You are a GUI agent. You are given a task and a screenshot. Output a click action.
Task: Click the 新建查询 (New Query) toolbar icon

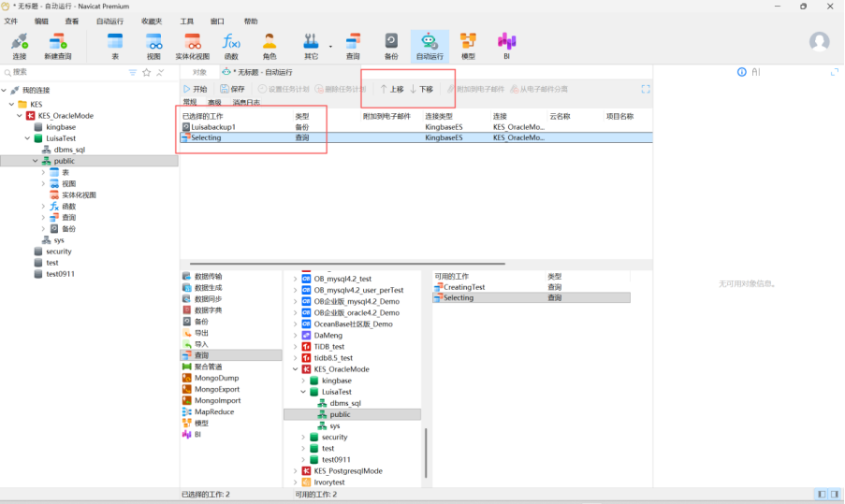tap(56, 45)
